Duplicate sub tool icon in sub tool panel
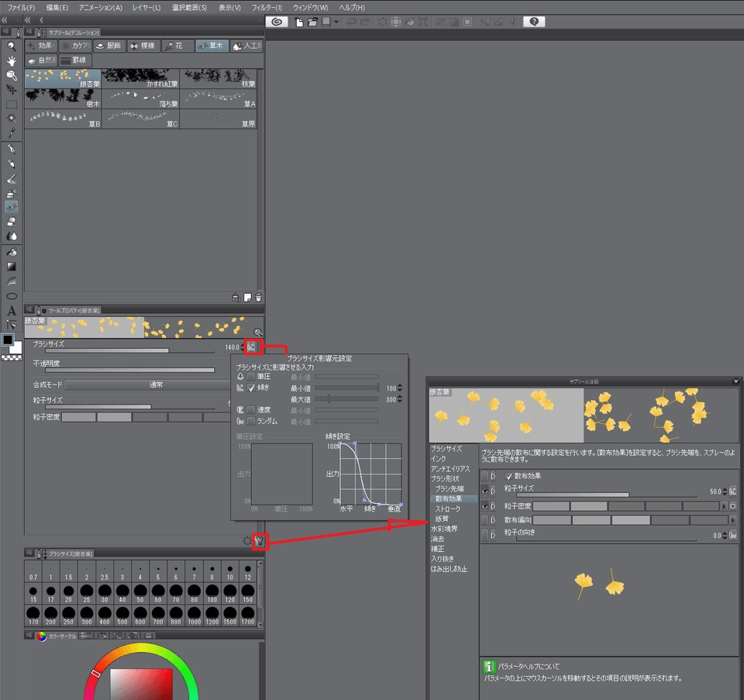 tap(247, 298)
